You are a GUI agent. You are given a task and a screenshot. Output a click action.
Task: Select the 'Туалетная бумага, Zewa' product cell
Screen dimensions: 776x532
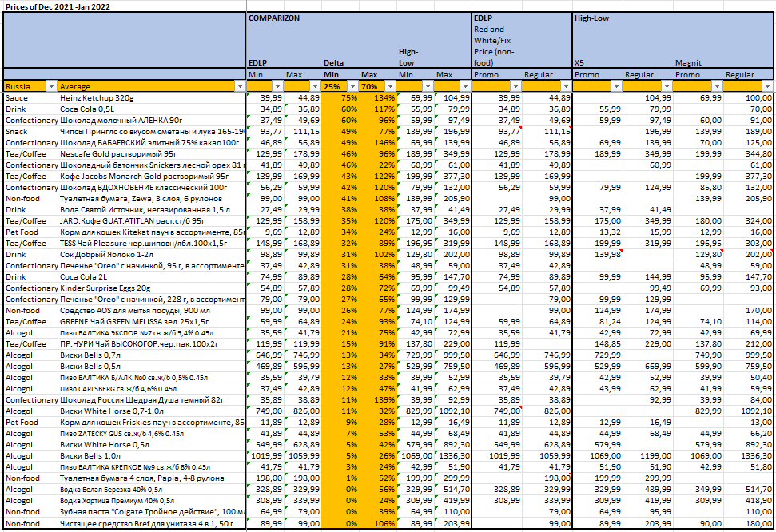tap(152, 198)
